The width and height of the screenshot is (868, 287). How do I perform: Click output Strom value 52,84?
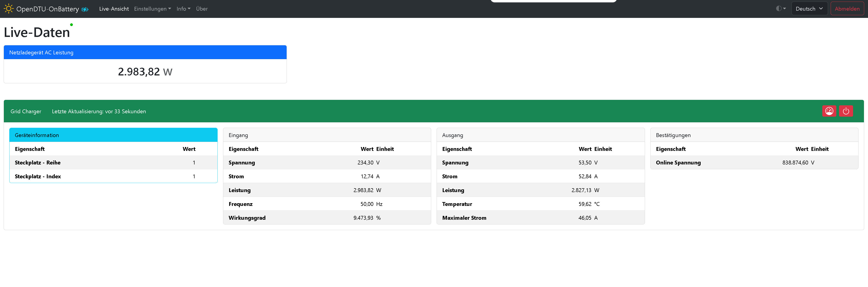(x=585, y=176)
